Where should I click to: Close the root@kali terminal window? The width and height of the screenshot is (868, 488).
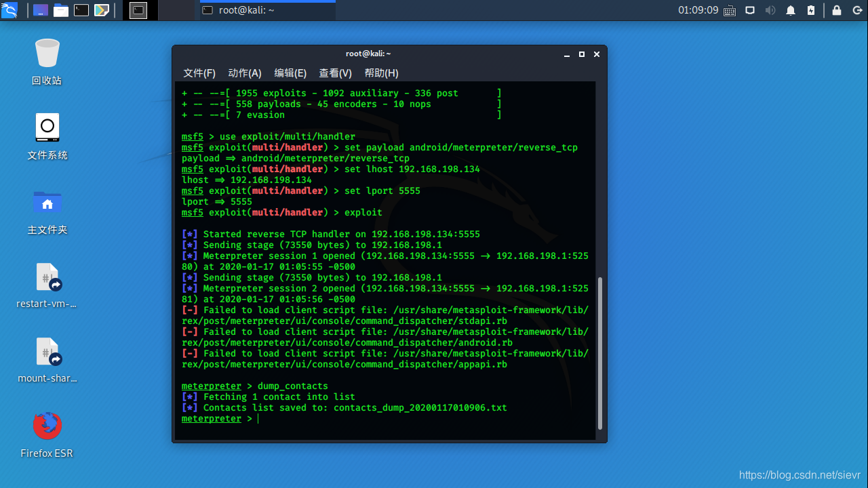(x=597, y=54)
